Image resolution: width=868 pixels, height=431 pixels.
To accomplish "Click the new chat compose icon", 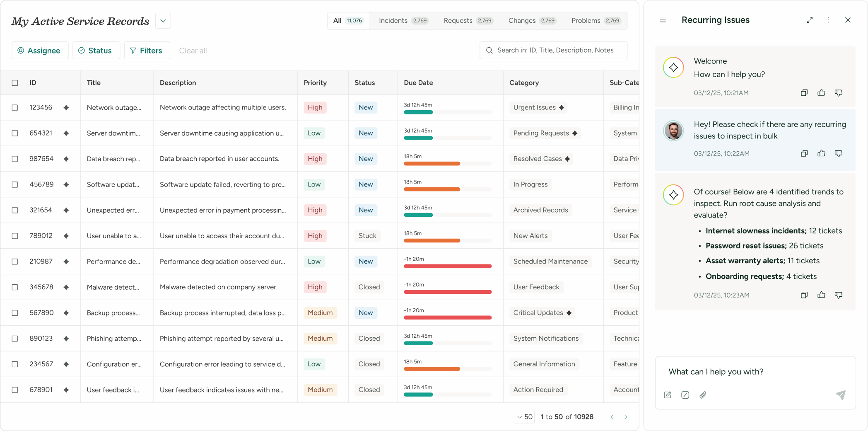I will click(x=668, y=395).
